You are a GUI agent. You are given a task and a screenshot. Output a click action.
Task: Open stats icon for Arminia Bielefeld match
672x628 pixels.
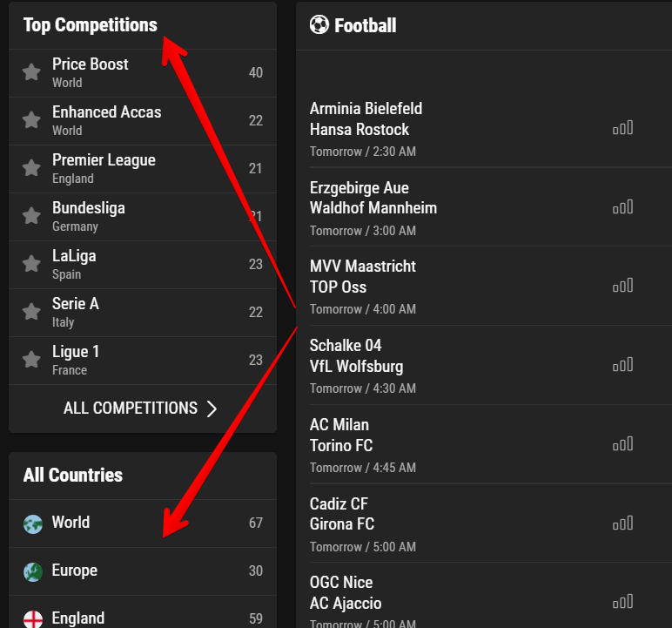click(622, 128)
